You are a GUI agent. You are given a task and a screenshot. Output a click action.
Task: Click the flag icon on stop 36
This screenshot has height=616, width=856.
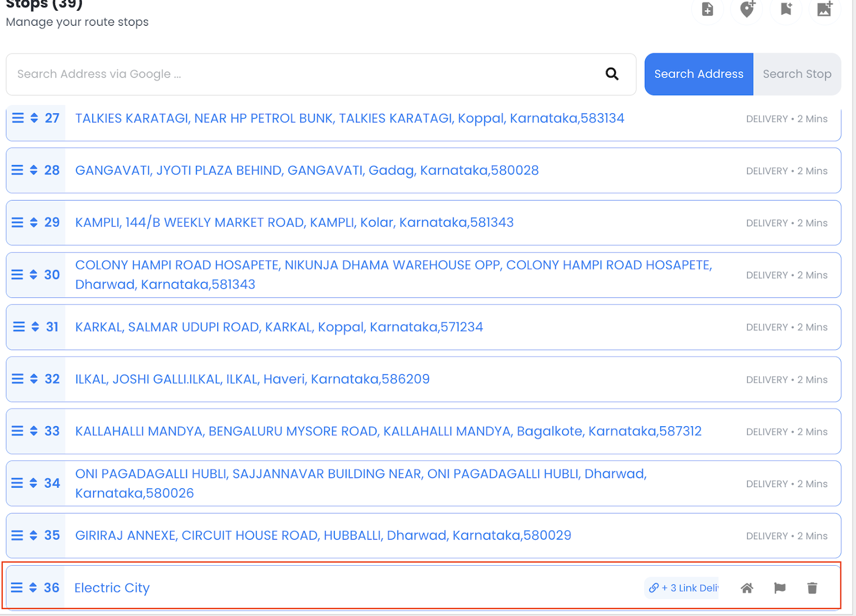[x=779, y=588]
